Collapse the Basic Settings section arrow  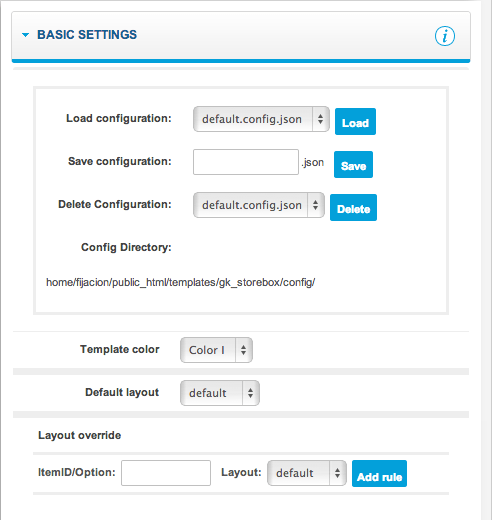coord(25,35)
